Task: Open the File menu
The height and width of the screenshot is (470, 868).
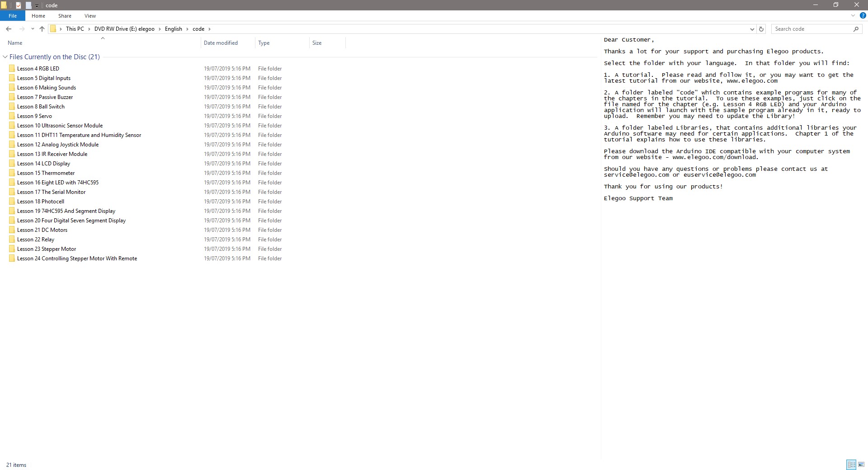Action: pyautogui.click(x=13, y=16)
